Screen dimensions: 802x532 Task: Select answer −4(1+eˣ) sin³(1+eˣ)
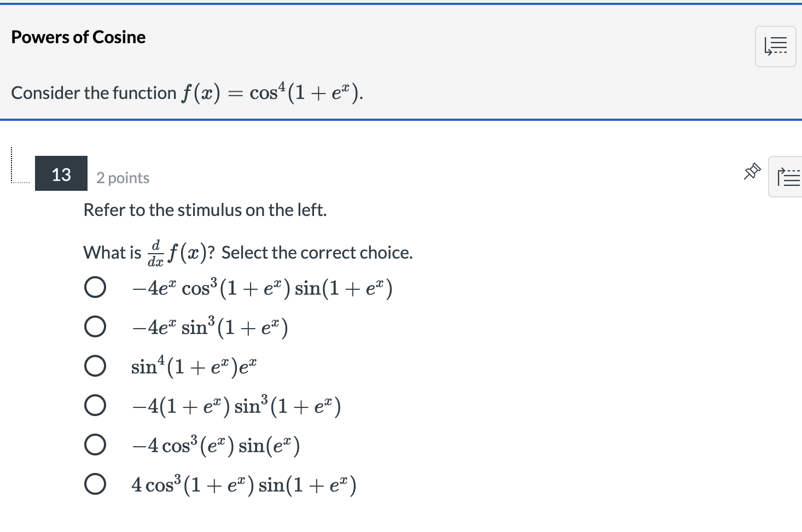[95, 405]
